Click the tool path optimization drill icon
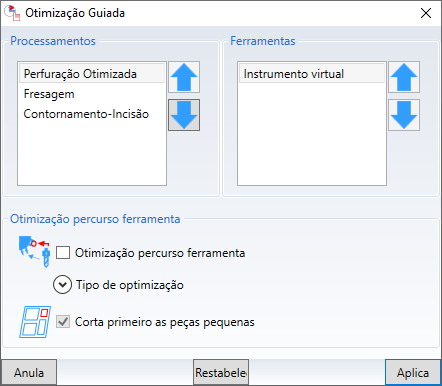Viewport: 442px width, 386px height. (35, 252)
